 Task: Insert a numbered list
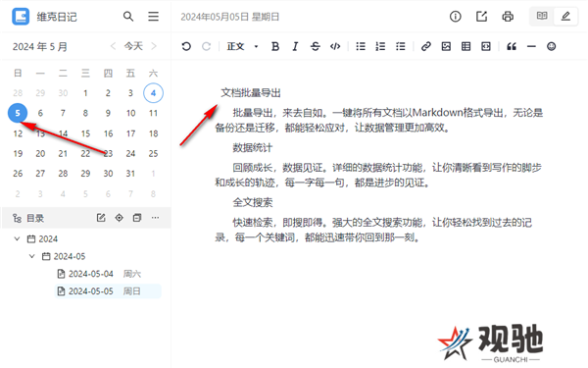pos(380,46)
